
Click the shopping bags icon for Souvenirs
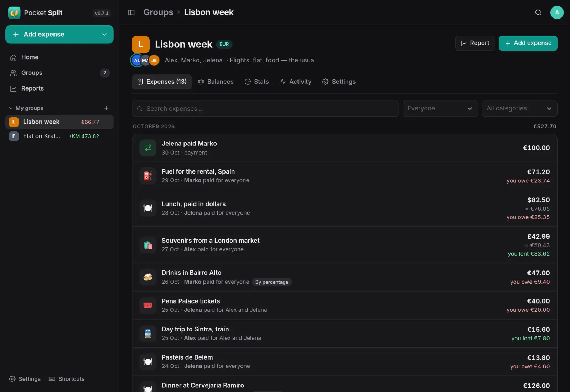point(148,245)
